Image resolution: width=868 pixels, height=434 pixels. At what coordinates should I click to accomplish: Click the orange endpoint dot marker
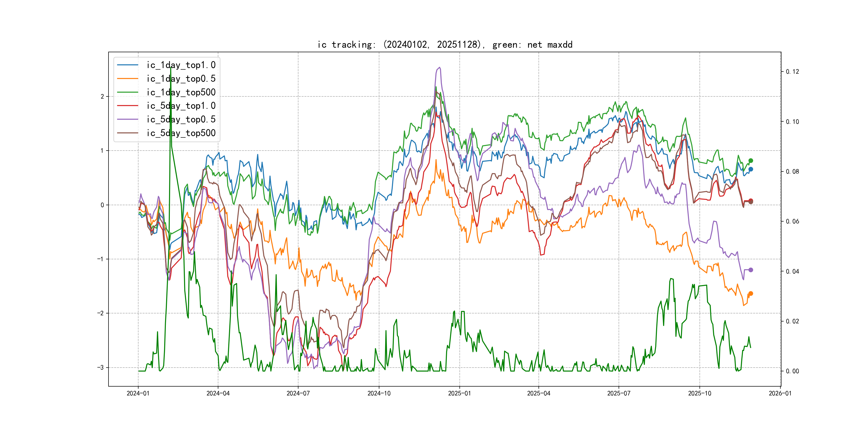(751, 294)
